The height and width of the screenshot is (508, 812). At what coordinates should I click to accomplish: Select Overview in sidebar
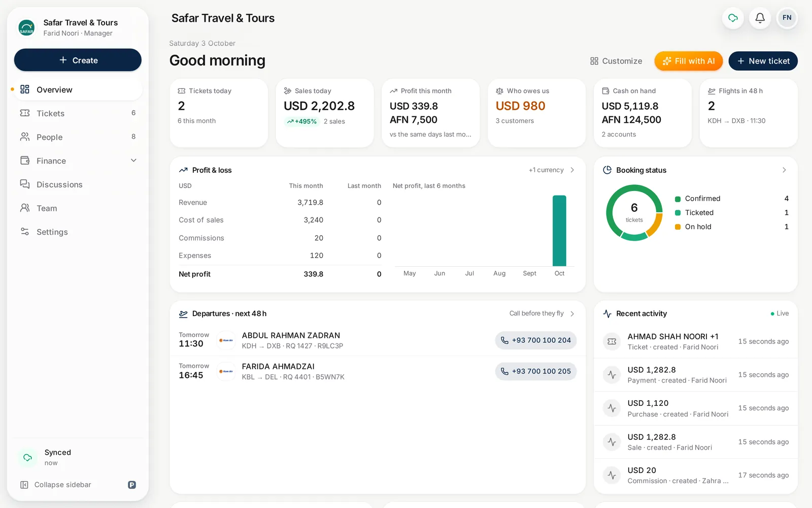(78, 89)
